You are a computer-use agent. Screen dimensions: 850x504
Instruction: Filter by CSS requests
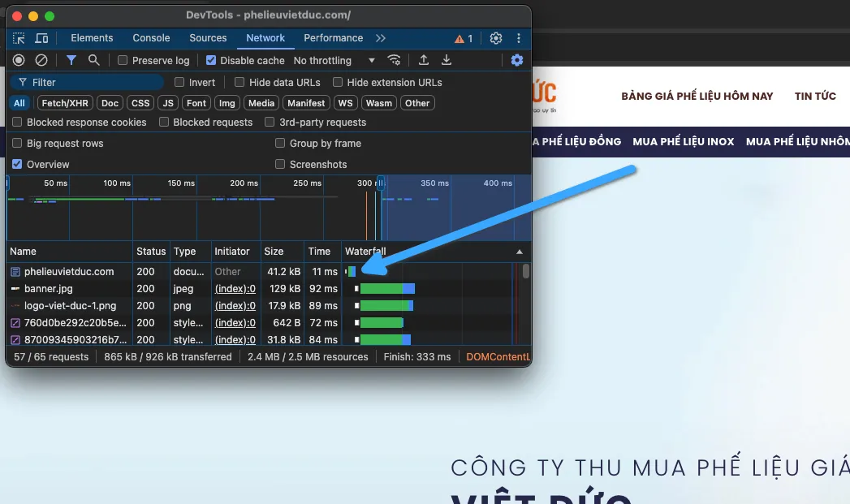(x=140, y=103)
